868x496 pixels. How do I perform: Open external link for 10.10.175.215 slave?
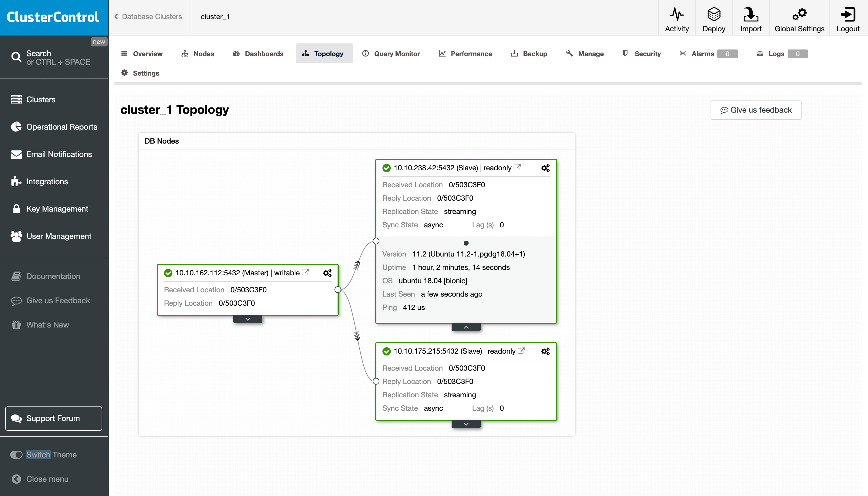tap(521, 351)
